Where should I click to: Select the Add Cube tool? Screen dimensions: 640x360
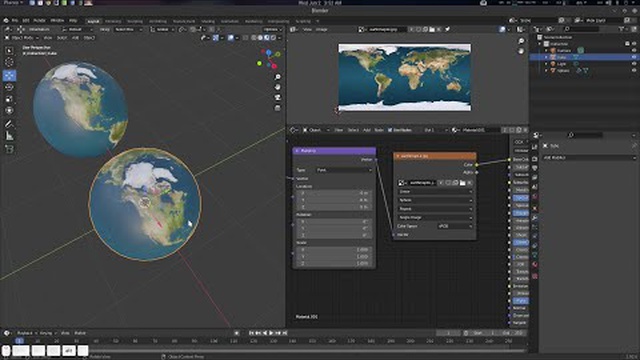tap(9, 149)
